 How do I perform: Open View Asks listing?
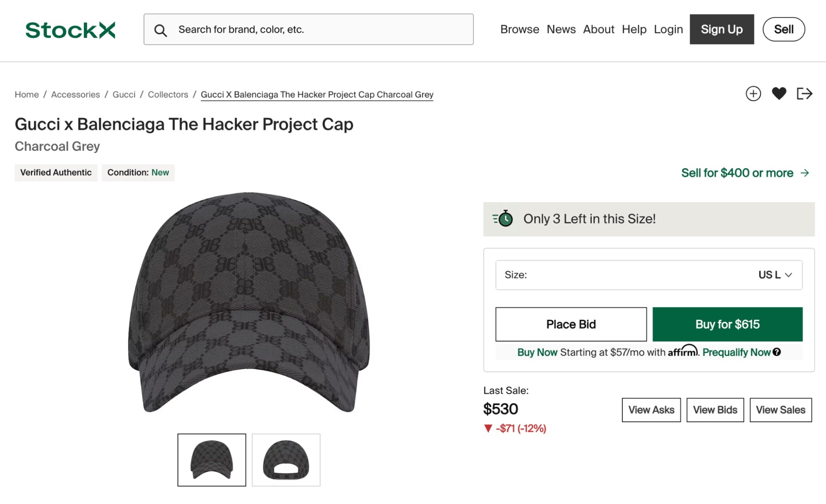(651, 410)
